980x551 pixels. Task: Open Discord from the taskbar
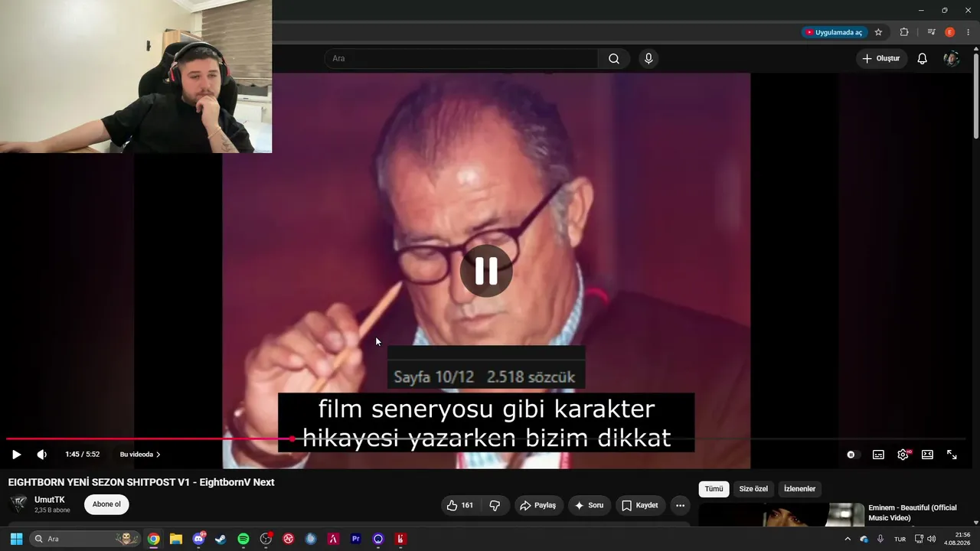(199, 539)
